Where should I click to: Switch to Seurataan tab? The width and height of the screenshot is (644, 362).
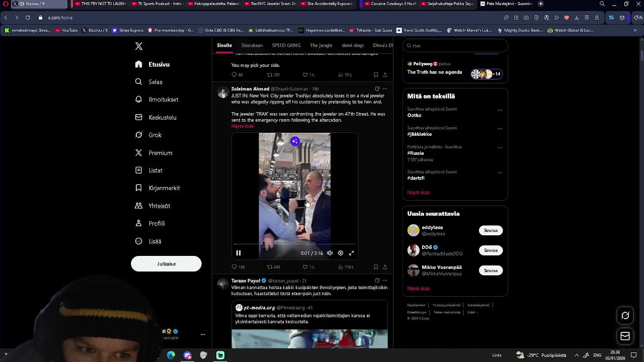click(252, 45)
